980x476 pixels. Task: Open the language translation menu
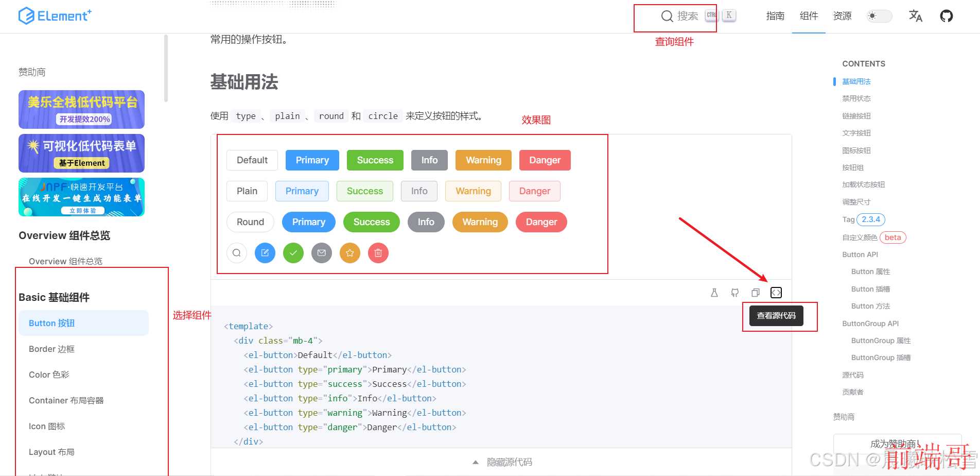tap(916, 16)
